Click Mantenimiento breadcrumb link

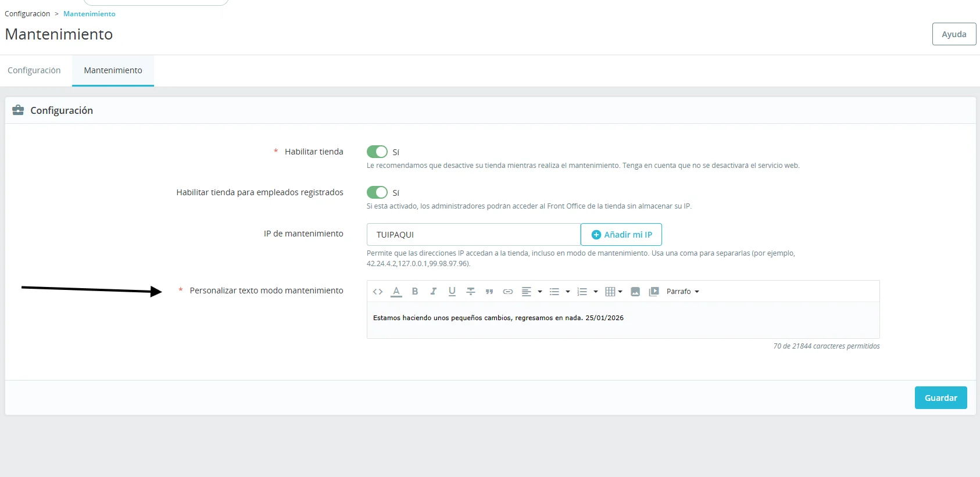(x=90, y=14)
